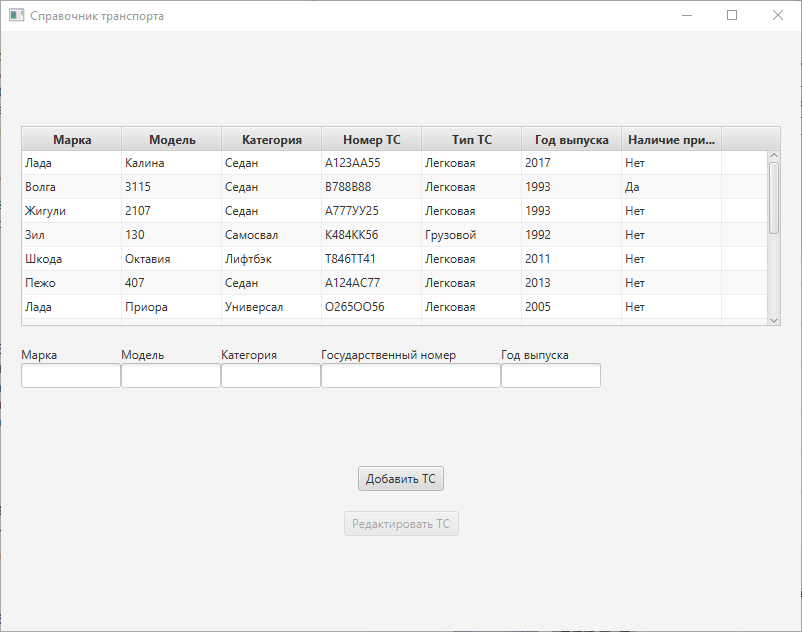Click the Государственный номер input field
Viewport: 802px width, 632px height.
(x=410, y=375)
